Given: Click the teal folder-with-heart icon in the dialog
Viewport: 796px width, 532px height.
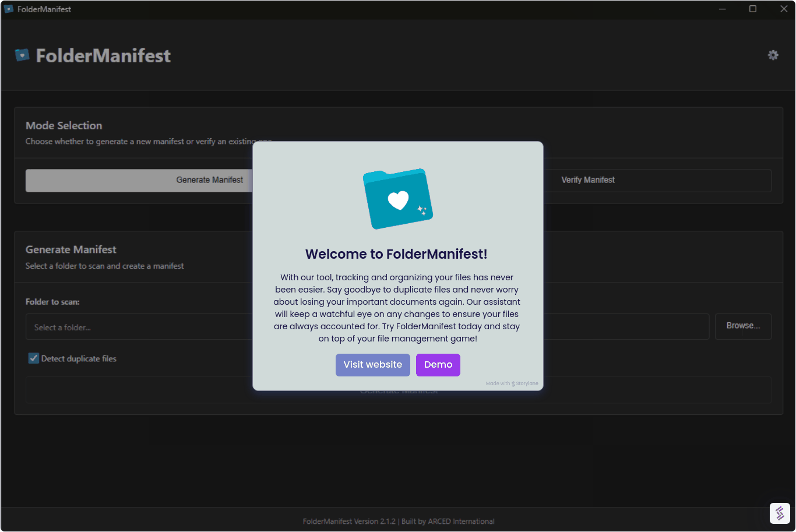Looking at the screenshot, I should coord(397,198).
